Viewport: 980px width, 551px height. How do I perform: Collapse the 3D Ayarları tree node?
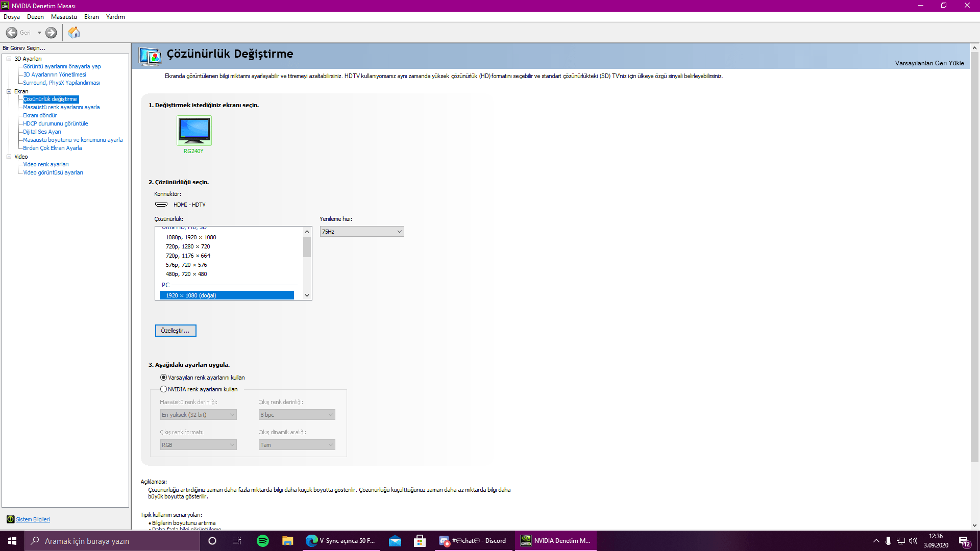[9, 59]
